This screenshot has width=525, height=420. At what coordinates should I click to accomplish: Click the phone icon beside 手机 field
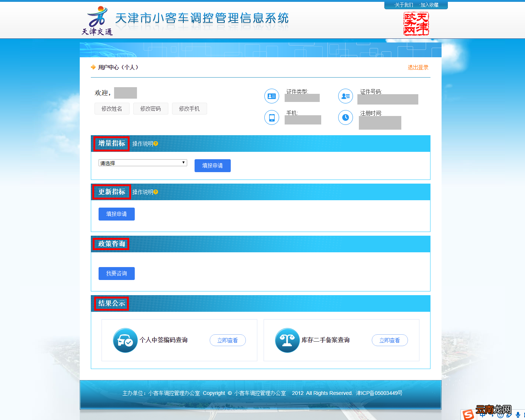271,117
